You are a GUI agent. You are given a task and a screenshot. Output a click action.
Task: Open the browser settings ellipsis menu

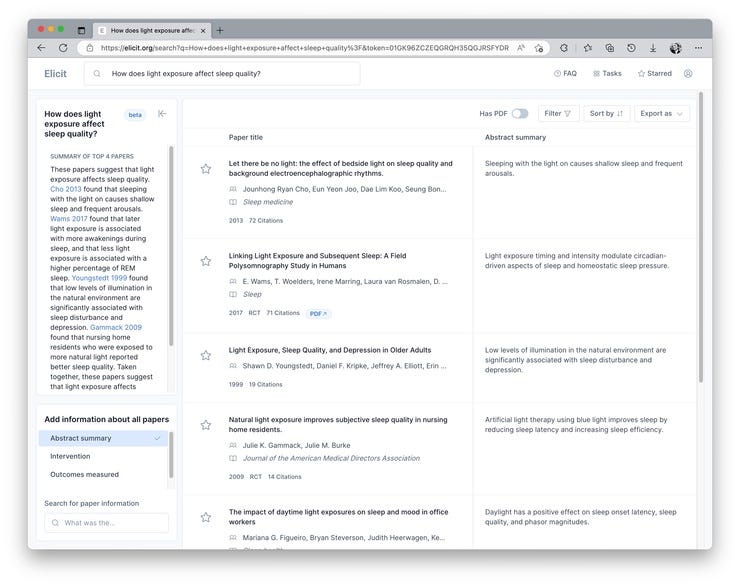click(x=698, y=48)
